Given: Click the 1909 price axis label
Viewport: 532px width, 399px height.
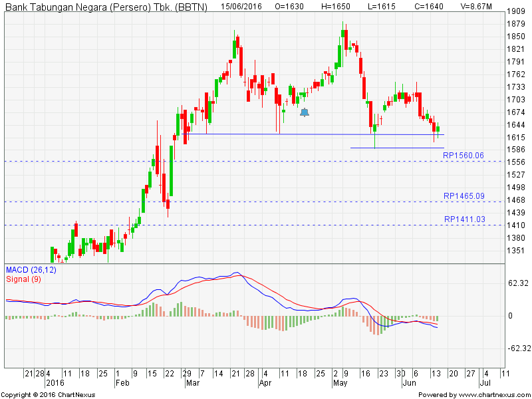Looking at the screenshot, I should pos(516,11).
